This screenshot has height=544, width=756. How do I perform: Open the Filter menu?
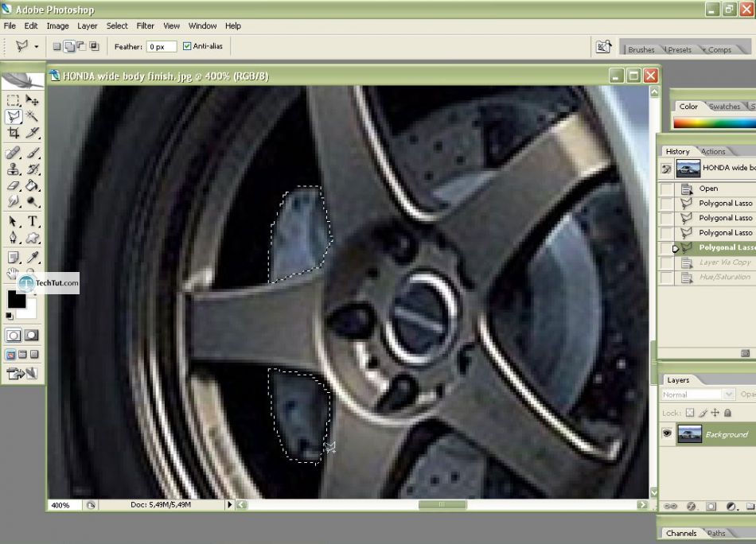[x=145, y=26]
